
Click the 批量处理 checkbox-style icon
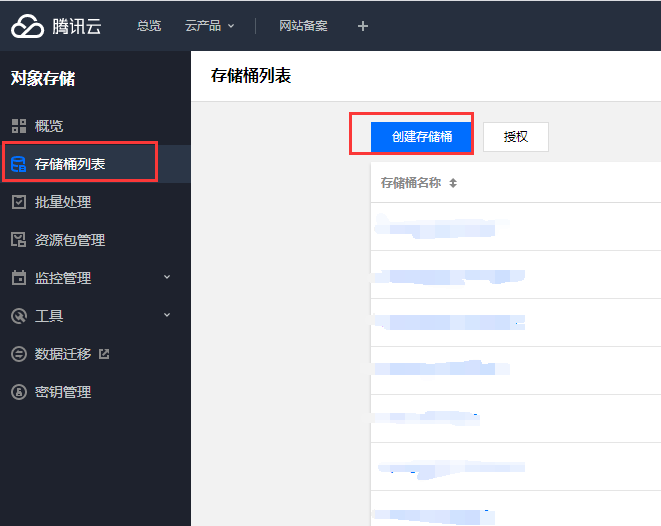point(19,202)
